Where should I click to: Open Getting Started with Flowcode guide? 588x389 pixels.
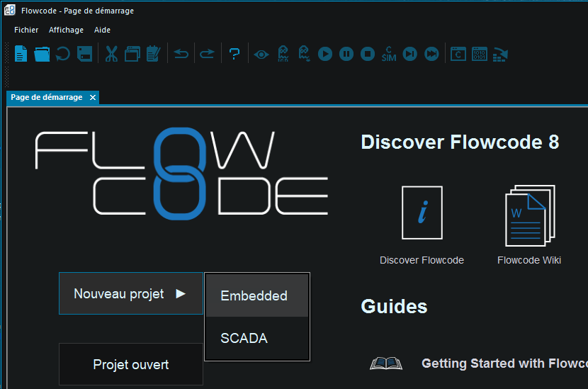pyautogui.click(x=504, y=363)
